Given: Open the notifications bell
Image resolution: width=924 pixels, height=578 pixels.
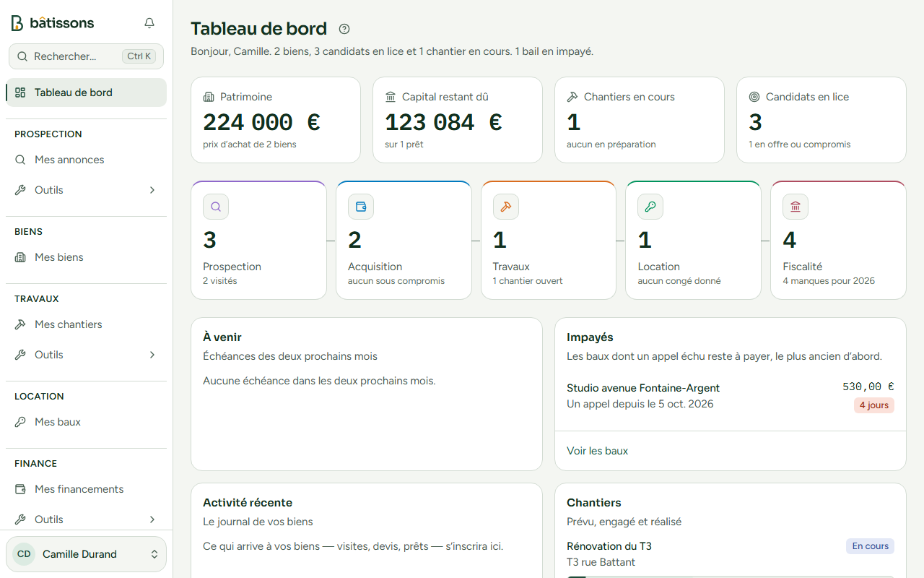Looking at the screenshot, I should (x=149, y=23).
